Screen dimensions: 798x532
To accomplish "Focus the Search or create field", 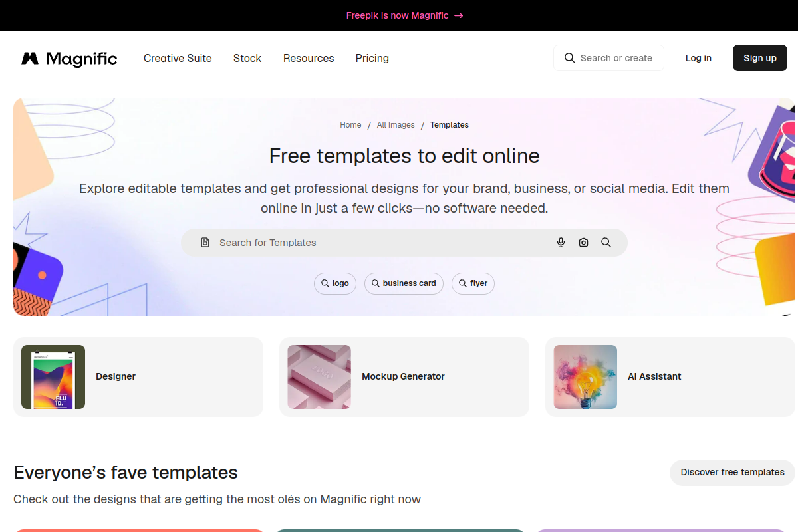I will pyautogui.click(x=608, y=58).
